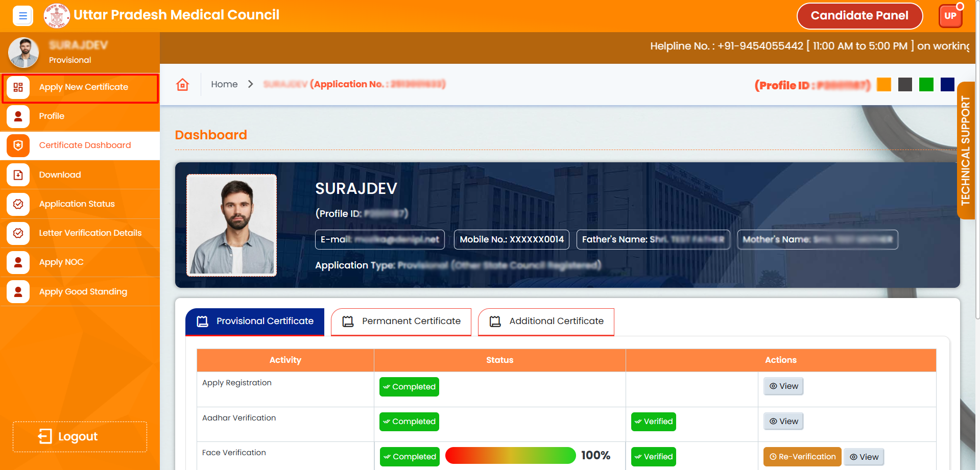Click the Download sidebar icon
This screenshot has width=980, height=470.
pyautogui.click(x=18, y=175)
